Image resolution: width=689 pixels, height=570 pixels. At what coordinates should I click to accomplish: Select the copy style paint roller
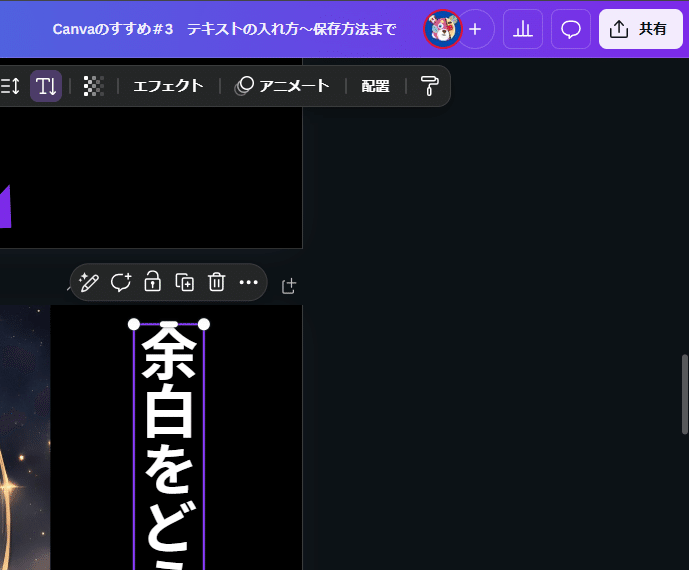click(429, 86)
